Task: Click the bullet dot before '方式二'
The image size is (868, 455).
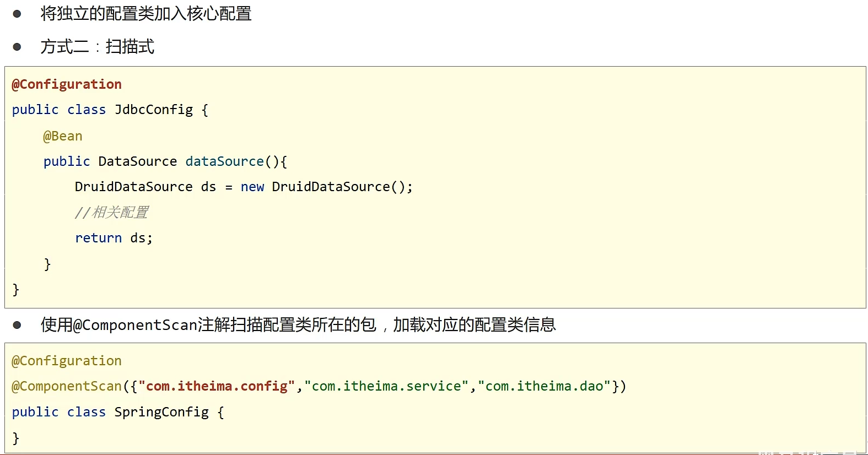Action: 17,47
